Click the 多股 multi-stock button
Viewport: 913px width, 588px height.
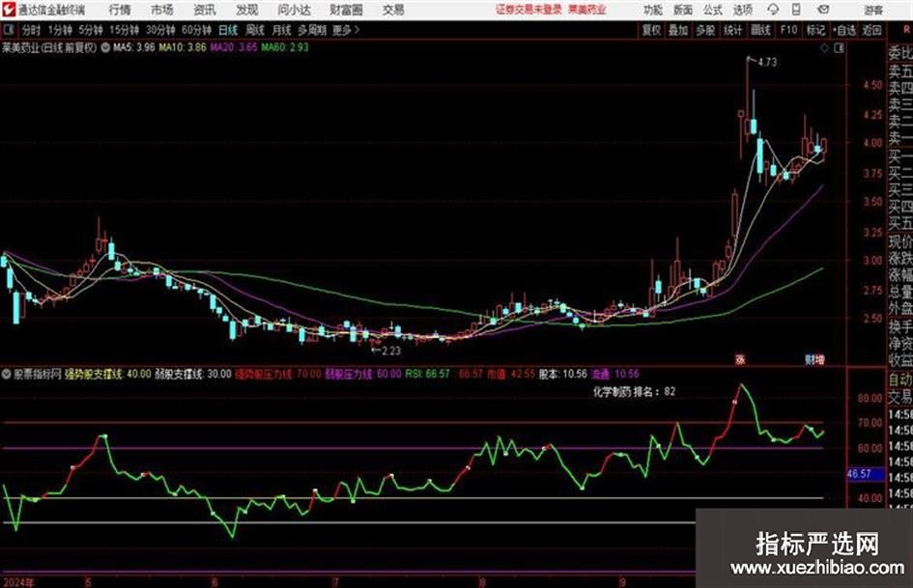705,30
